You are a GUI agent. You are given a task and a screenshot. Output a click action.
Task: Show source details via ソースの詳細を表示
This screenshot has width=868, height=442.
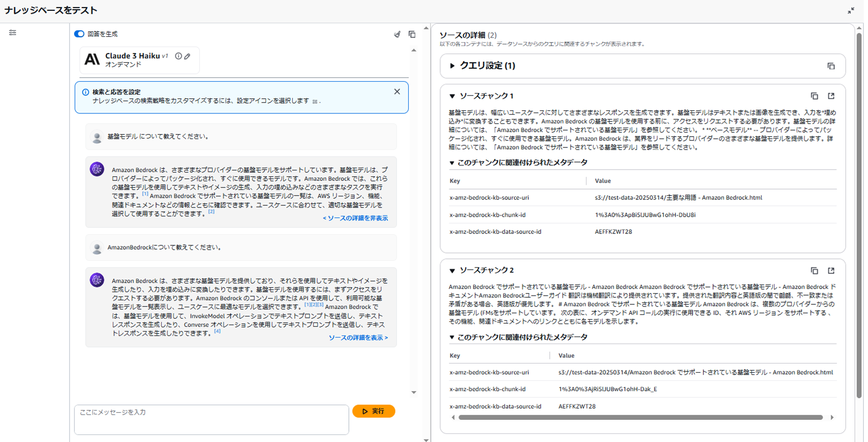[358, 338]
